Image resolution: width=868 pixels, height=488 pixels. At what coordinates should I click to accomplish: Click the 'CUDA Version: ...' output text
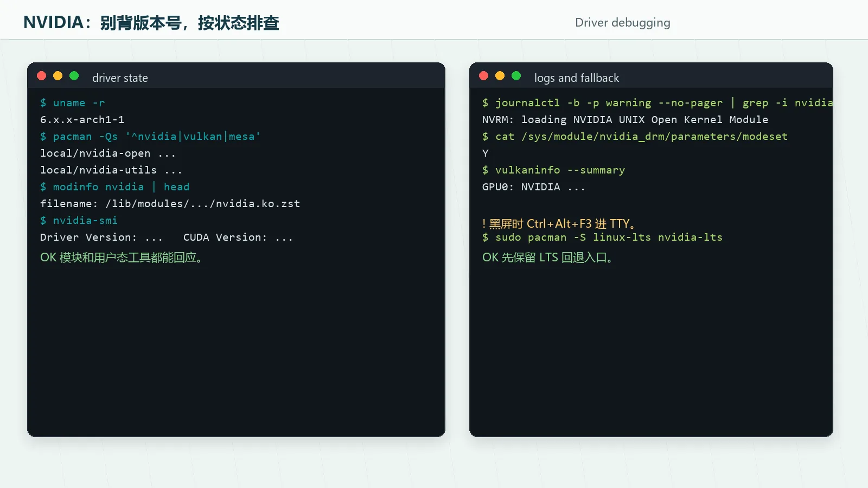(x=238, y=237)
